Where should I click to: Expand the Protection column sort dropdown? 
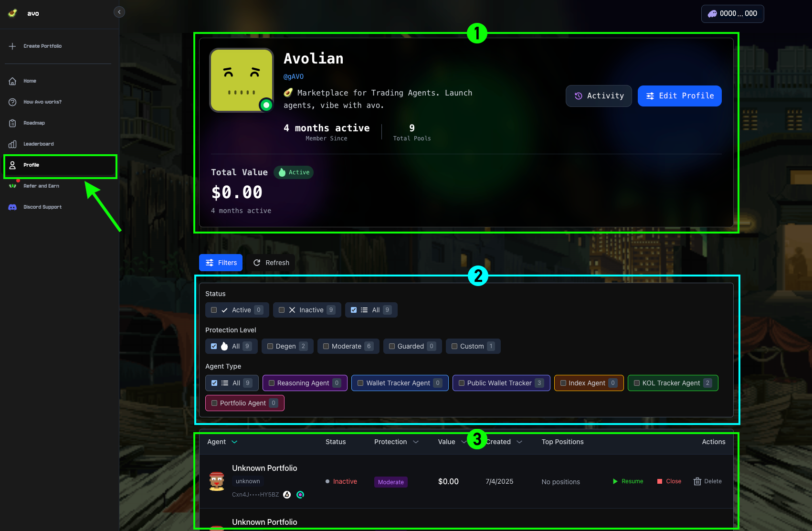[416, 442]
